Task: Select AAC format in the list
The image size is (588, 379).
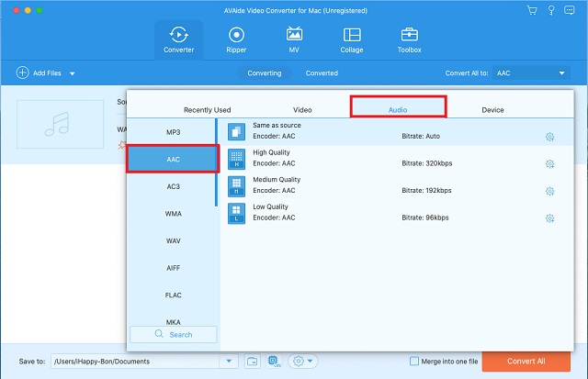Action: coord(173,159)
